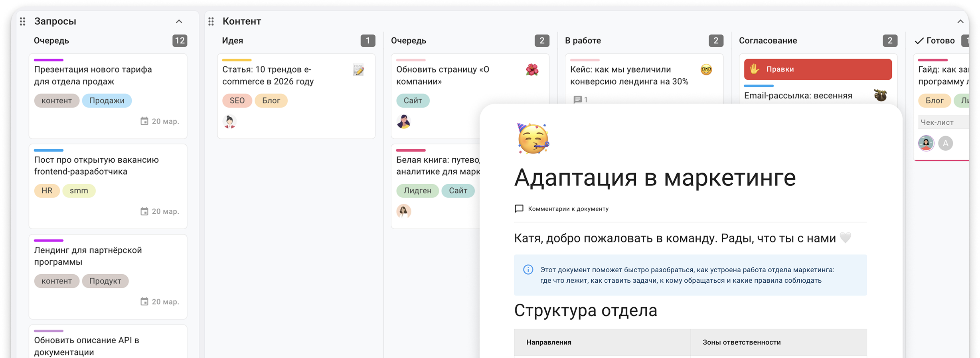Screen dimensions: 980x358
Task: Click the comment icon on Кейс card
Action: (x=577, y=100)
